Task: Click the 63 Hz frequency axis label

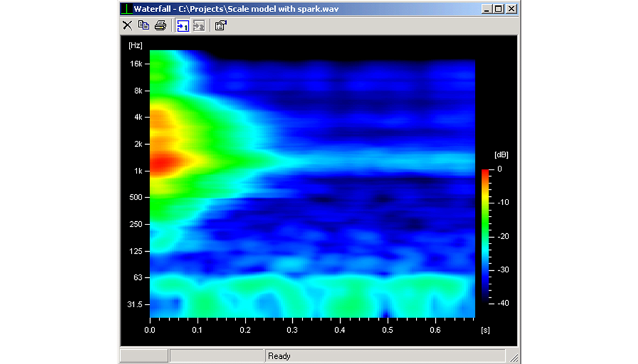Action: point(138,278)
